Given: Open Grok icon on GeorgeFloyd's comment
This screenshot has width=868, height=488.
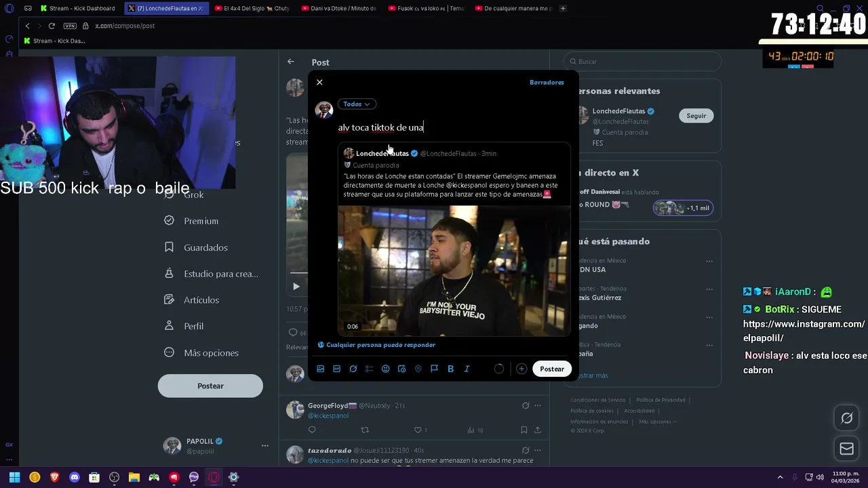Looking at the screenshot, I should pyautogui.click(x=526, y=405).
